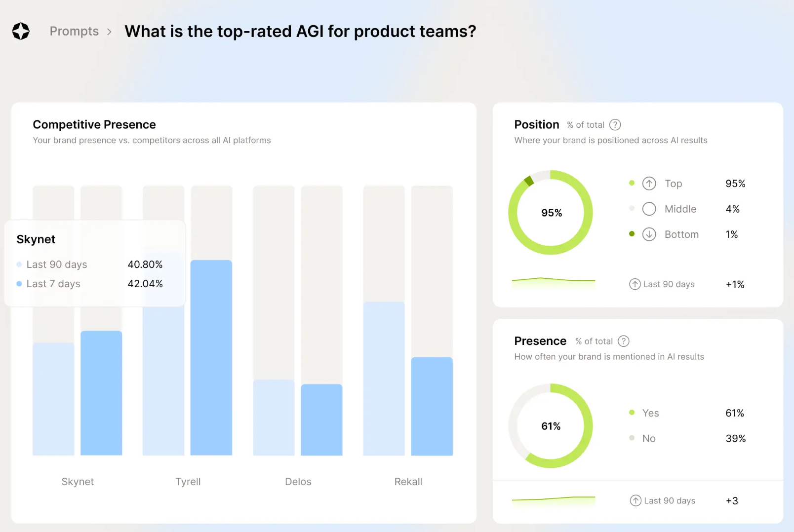Toggle the Last 90 days dot in Skynet tooltip

point(19,265)
